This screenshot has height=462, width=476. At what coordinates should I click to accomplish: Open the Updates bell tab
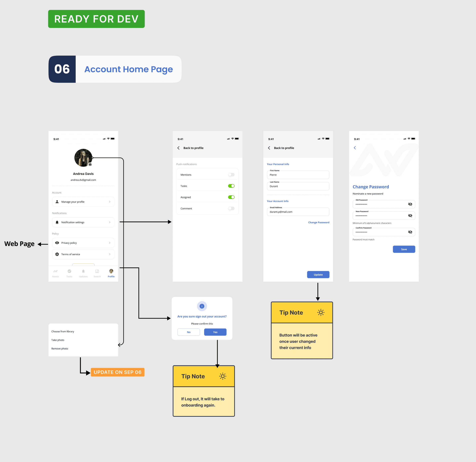tap(83, 271)
